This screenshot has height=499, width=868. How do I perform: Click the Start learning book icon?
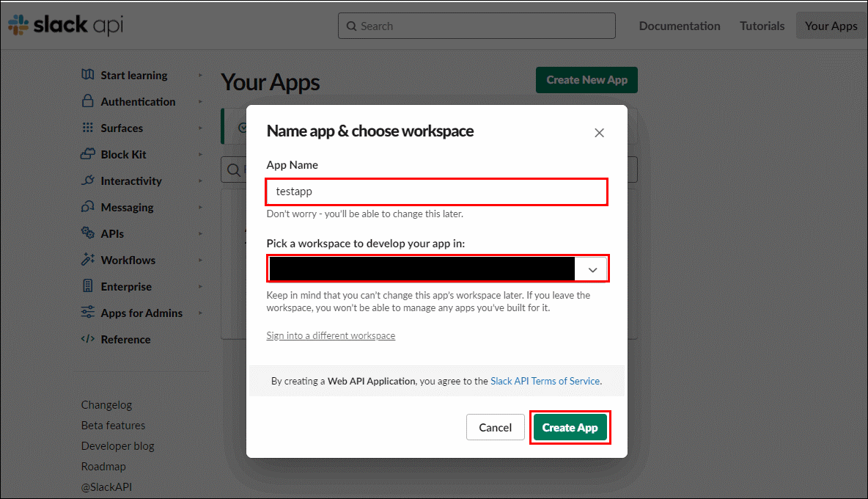click(87, 74)
